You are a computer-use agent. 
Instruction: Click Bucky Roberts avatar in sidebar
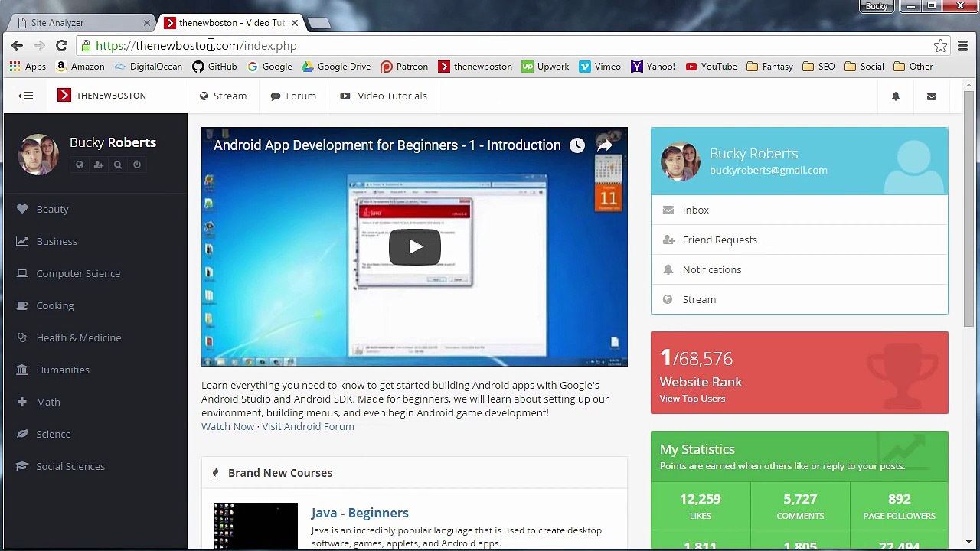(x=38, y=154)
